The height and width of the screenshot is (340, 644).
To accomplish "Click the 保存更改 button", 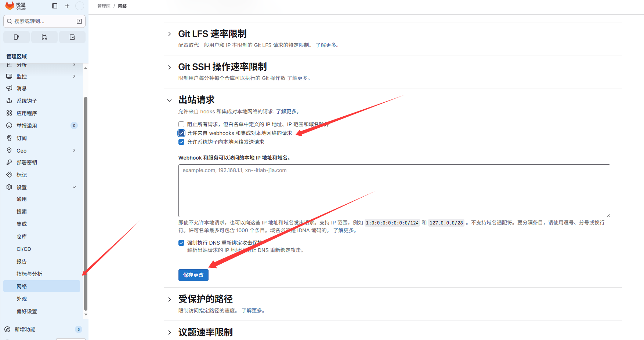I will point(193,275).
